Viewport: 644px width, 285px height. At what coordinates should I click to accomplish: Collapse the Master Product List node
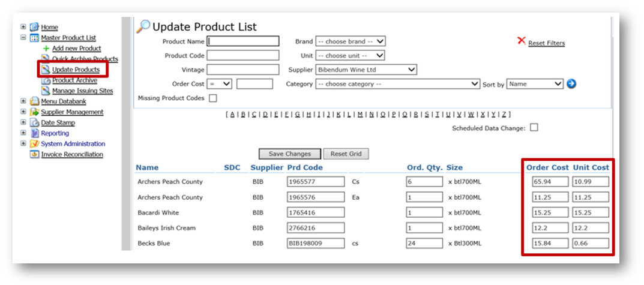click(23, 37)
